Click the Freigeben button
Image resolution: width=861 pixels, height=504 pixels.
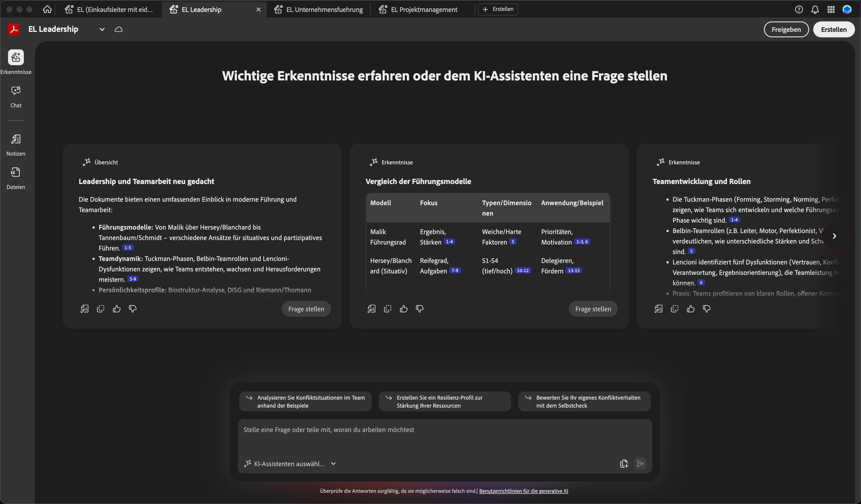coord(786,29)
